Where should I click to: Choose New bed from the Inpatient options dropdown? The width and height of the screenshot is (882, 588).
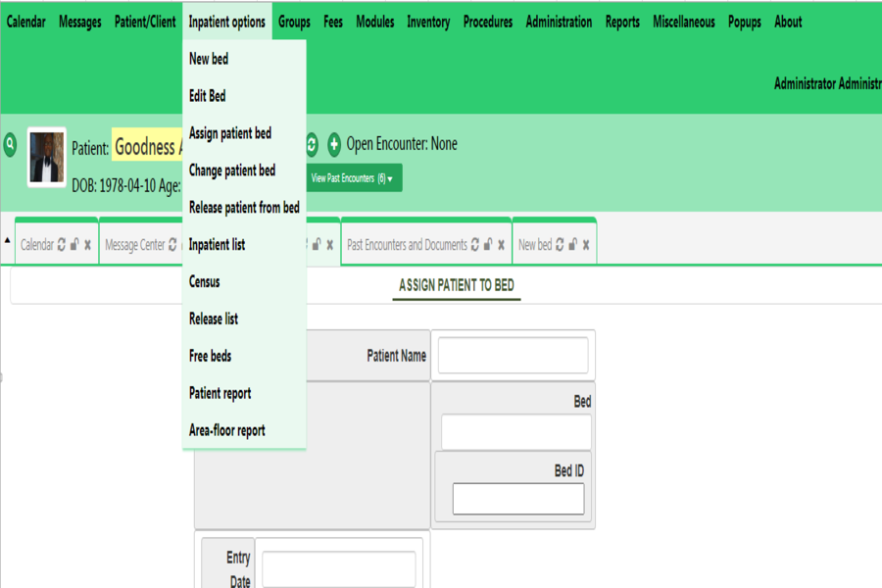(x=244, y=59)
